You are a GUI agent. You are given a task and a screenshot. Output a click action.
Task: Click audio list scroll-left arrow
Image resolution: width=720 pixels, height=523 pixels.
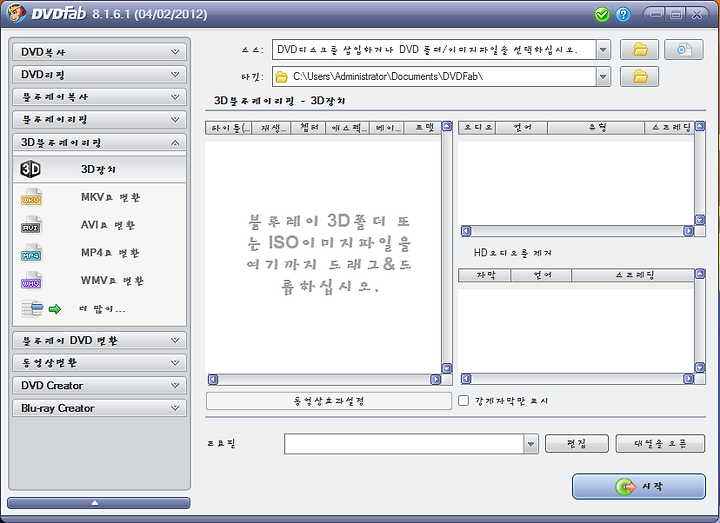click(x=466, y=231)
